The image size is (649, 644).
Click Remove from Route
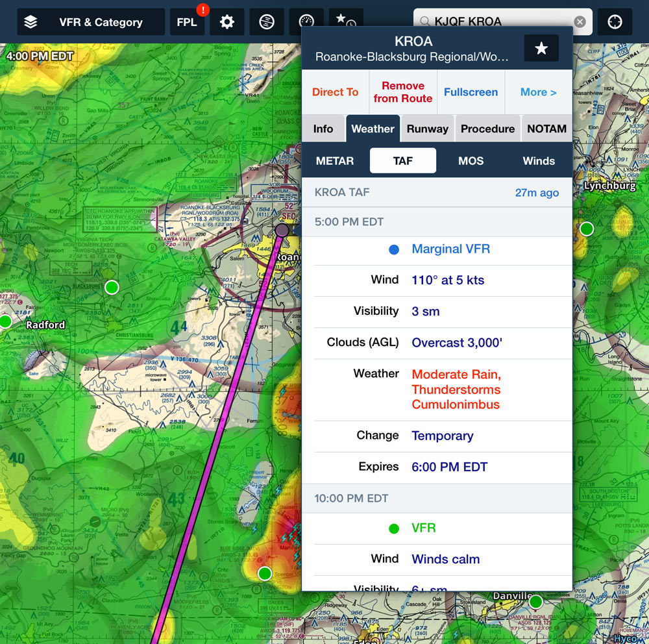point(402,92)
